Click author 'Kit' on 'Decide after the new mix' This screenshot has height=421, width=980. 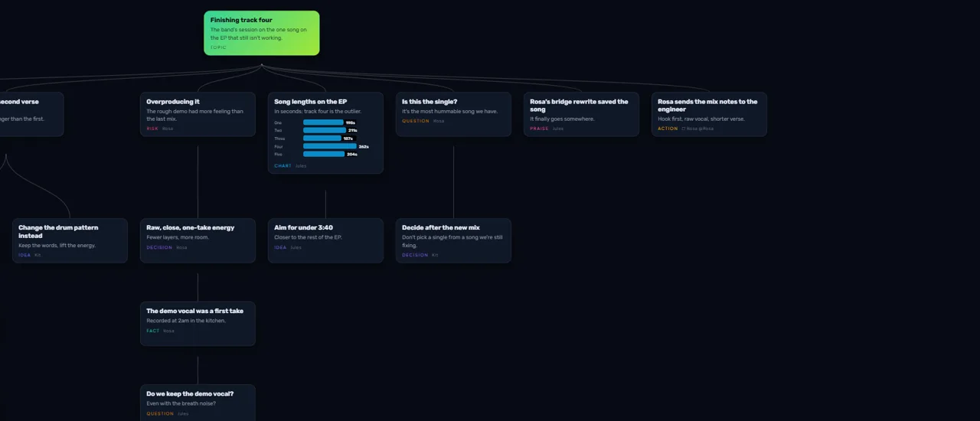point(435,255)
